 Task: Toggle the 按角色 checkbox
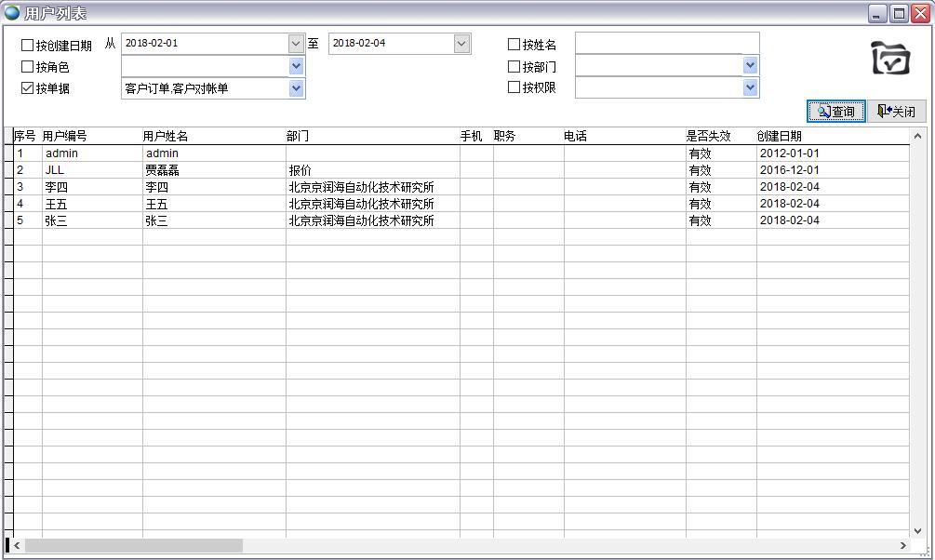[27, 67]
